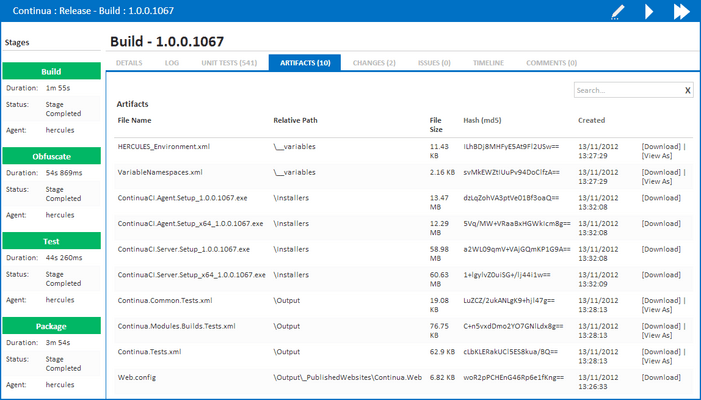The image size is (701, 400).
Task: Select the Package stage header
Action: (x=51, y=325)
